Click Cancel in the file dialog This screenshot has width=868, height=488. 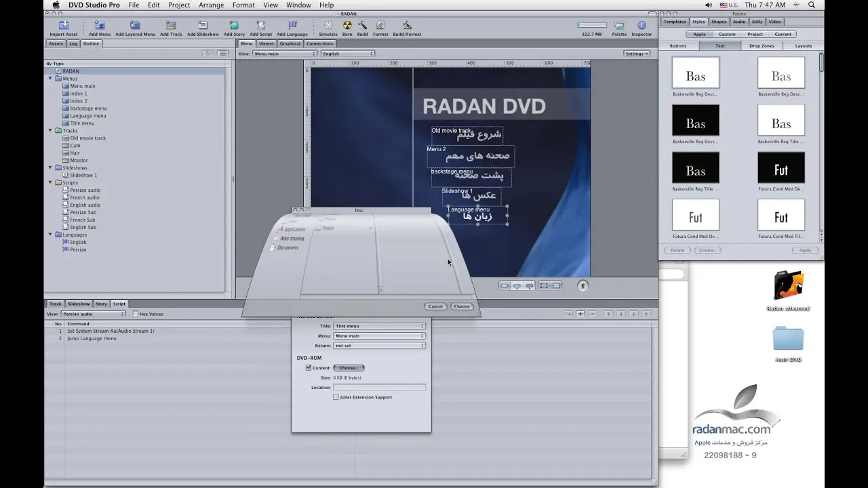coord(435,306)
